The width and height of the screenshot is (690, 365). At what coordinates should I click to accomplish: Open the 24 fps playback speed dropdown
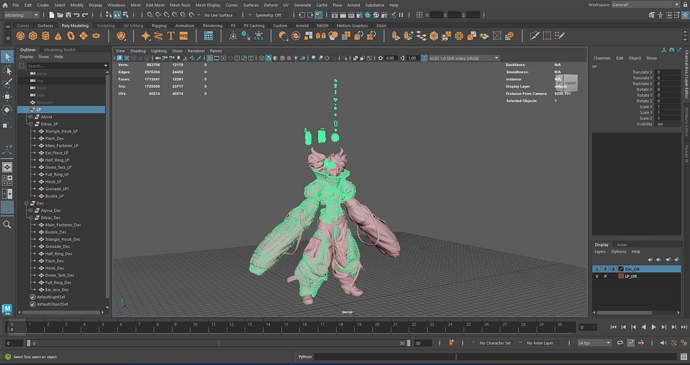click(595, 343)
